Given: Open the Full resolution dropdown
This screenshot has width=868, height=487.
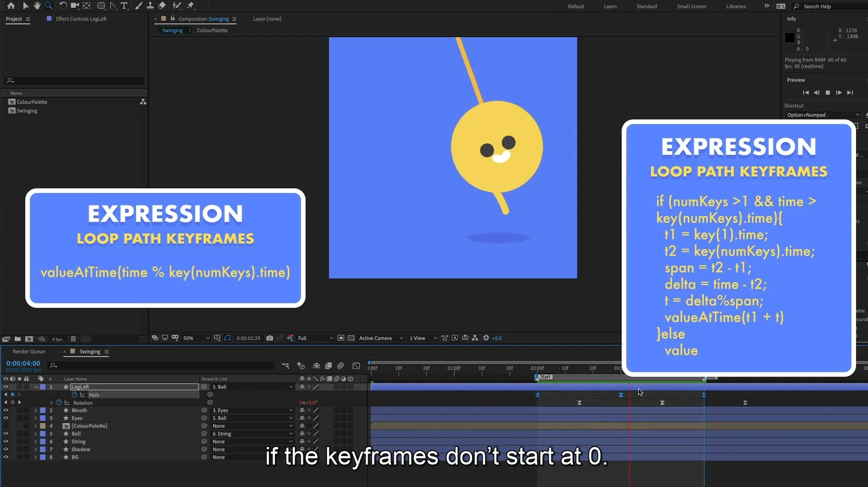Looking at the screenshot, I should (315, 338).
